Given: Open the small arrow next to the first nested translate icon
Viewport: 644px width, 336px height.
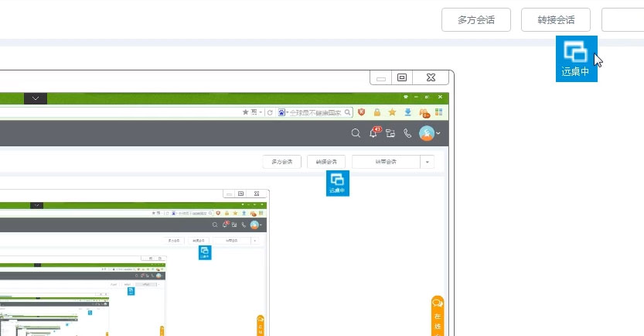Looking at the screenshot, I should [x=261, y=112].
